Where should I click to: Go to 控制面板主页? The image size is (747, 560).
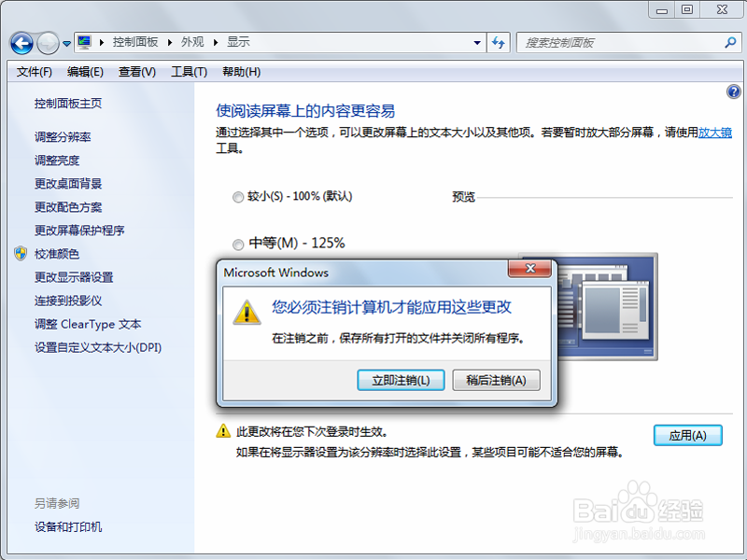coord(68,104)
